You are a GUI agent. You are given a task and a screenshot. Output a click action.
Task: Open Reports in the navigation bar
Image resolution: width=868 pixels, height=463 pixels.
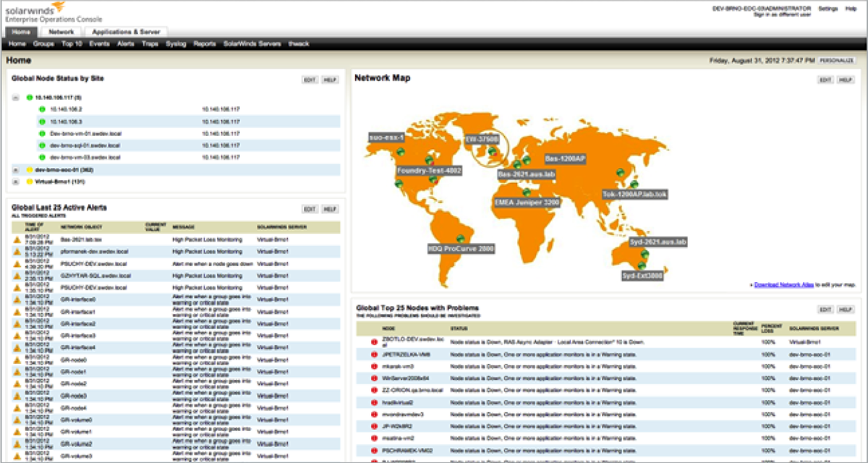(205, 44)
